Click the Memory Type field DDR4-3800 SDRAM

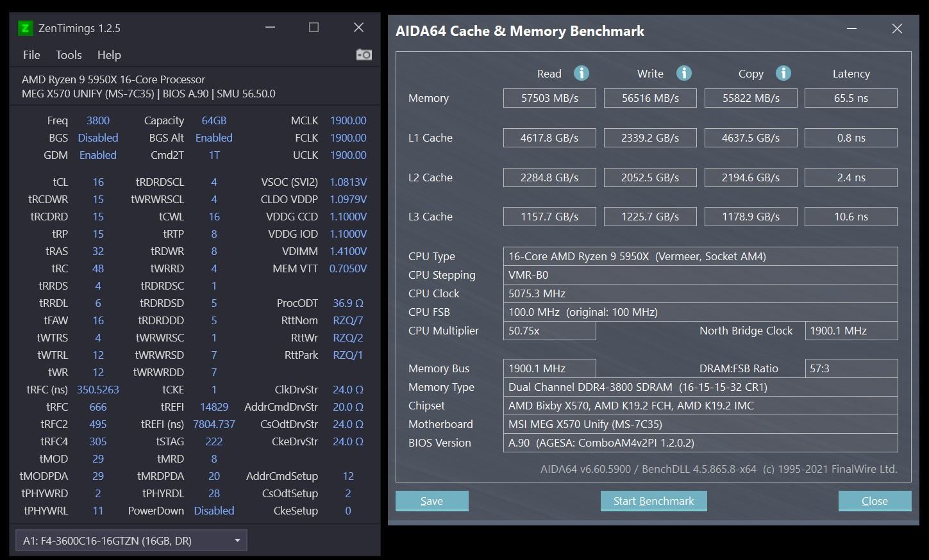coord(700,387)
